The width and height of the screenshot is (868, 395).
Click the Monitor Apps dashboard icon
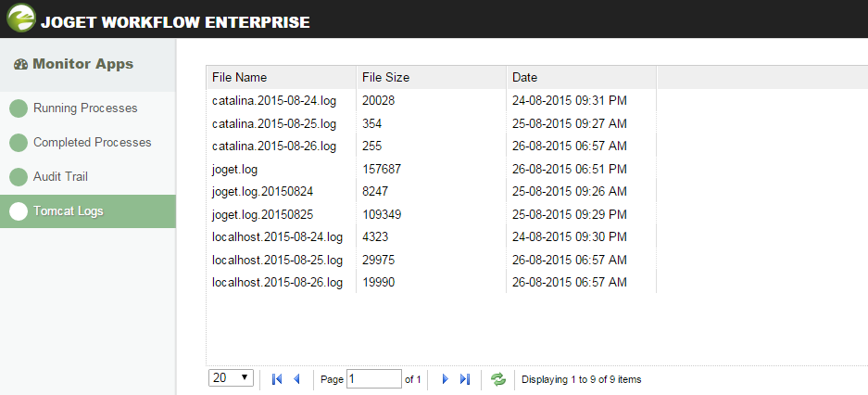click(20, 65)
